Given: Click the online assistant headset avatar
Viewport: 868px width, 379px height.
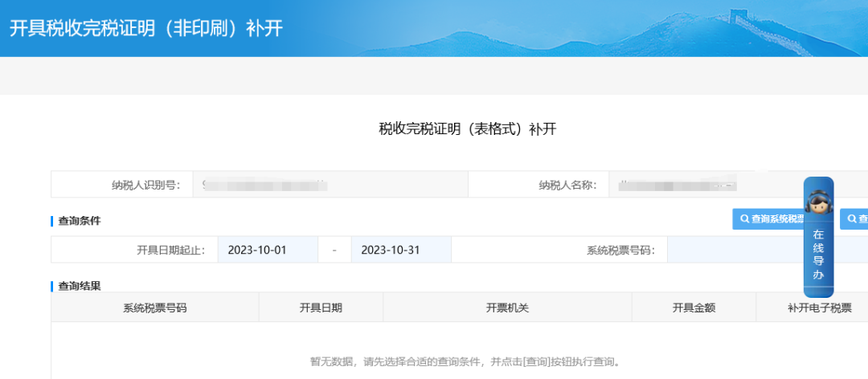Looking at the screenshot, I should [x=818, y=202].
